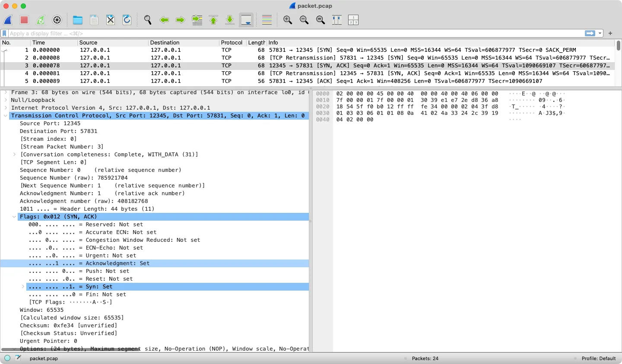Image resolution: width=622 pixels, height=364 pixels.
Task: Open the capture options gear icon
Action: [57, 20]
